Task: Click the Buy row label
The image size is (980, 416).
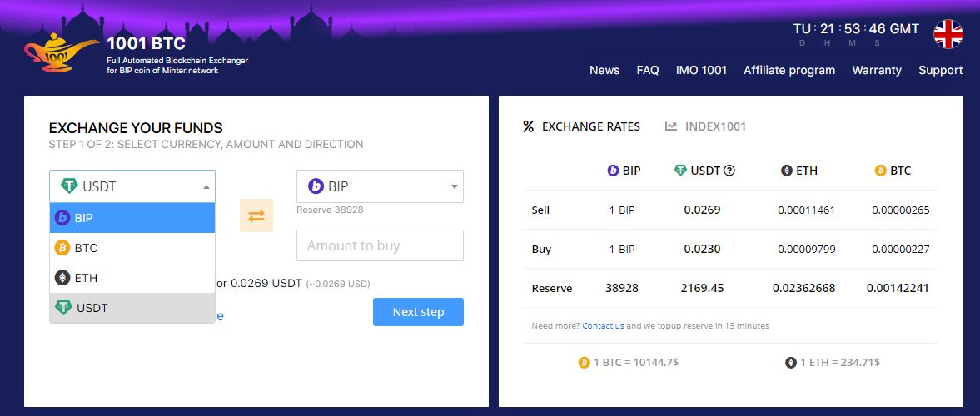Action: tap(541, 250)
